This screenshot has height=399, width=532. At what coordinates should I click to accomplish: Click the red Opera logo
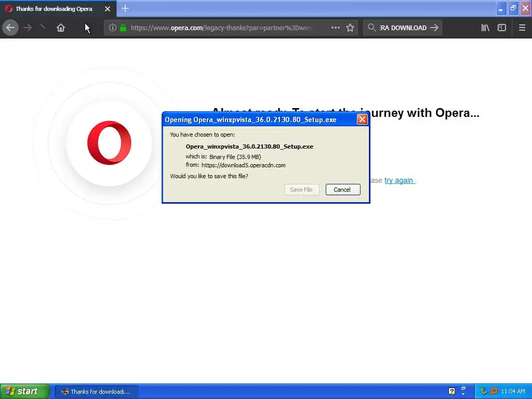coord(109,143)
